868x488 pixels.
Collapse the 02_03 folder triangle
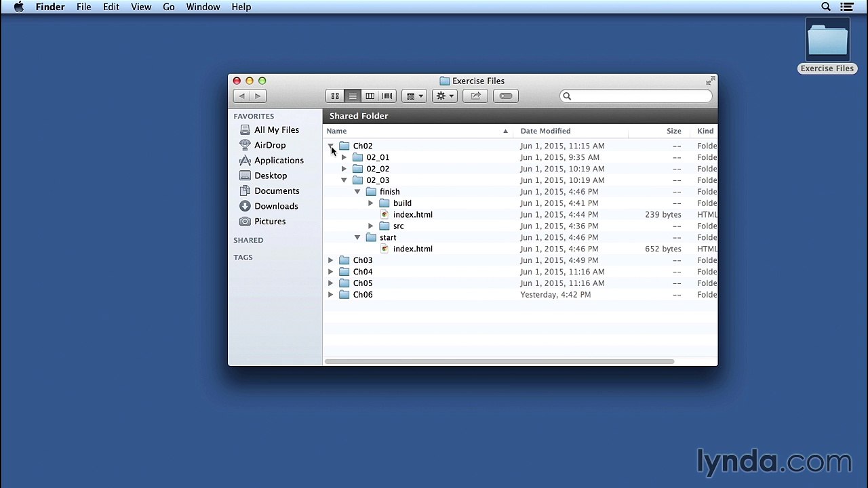click(x=344, y=180)
